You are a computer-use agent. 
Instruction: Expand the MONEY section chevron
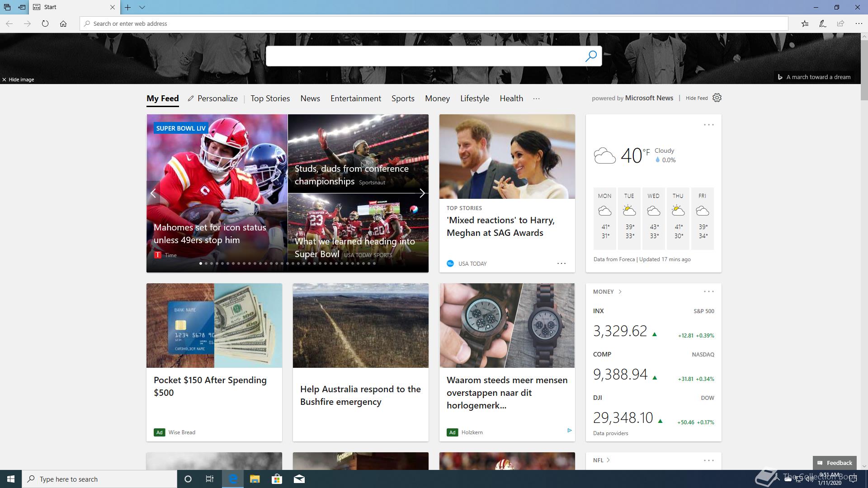(x=620, y=292)
